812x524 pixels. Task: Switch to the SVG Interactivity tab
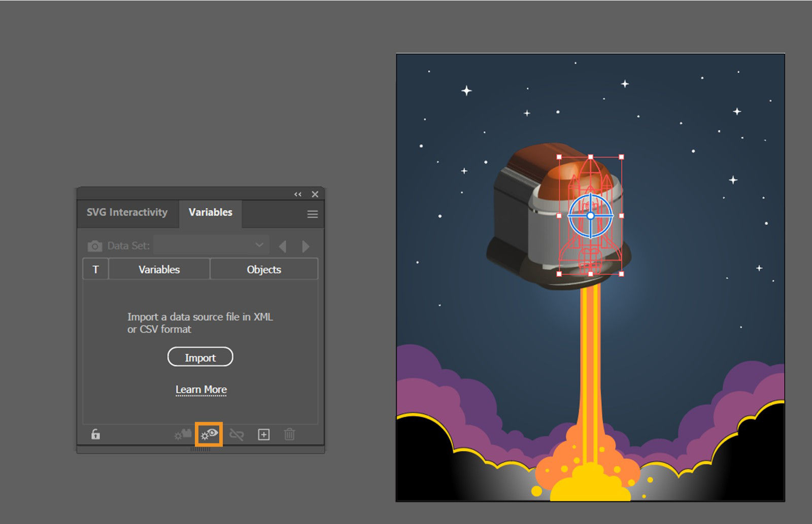[x=127, y=213]
